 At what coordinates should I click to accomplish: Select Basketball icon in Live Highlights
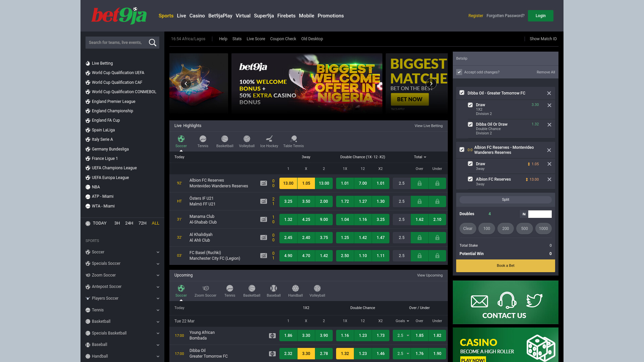point(225,139)
